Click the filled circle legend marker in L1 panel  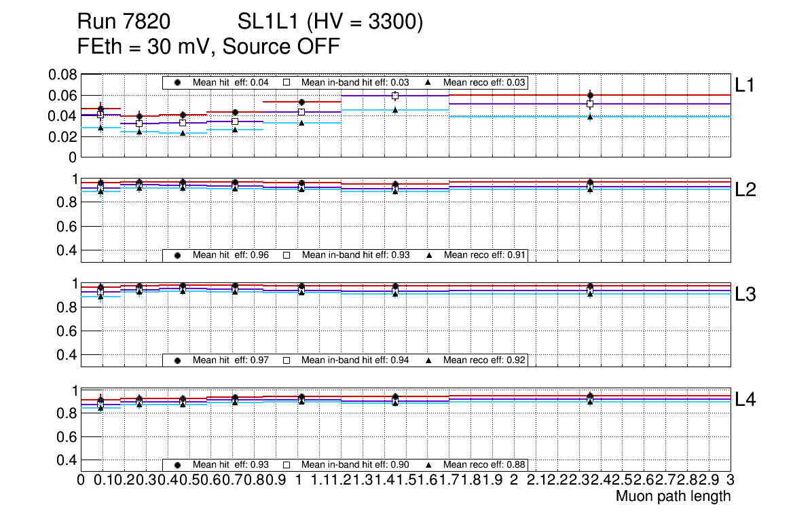point(178,82)
